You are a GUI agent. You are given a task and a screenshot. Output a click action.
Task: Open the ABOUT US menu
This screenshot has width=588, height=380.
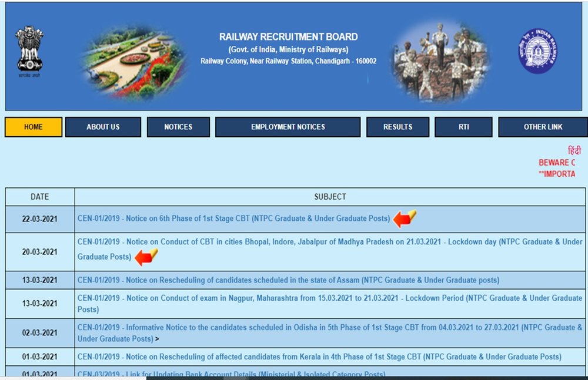coord(103,127)
